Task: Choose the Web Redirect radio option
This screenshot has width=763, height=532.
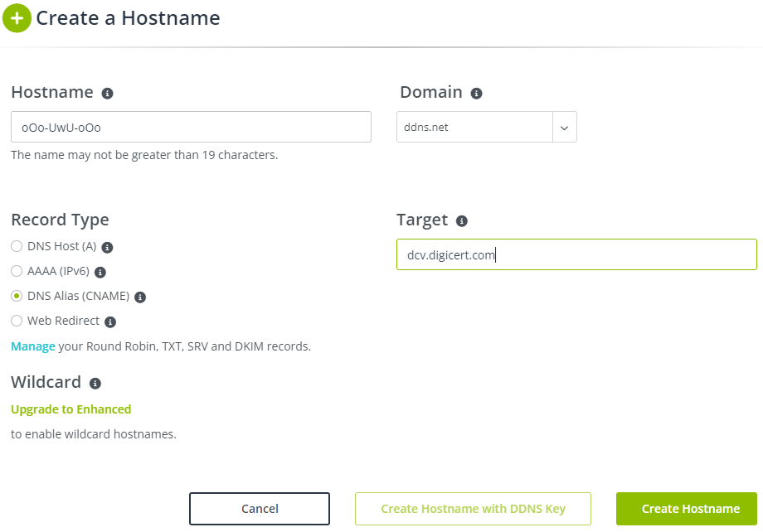Action: point(17,321)
